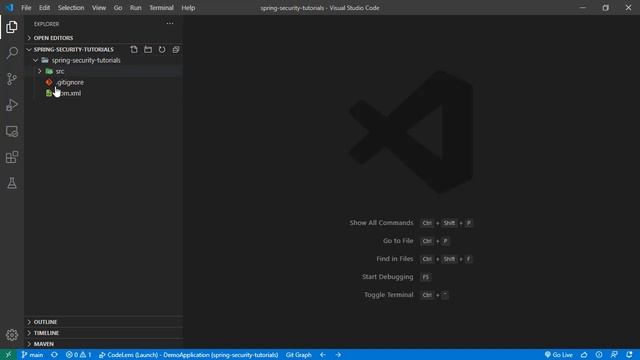
Task: Open the Go menu
Action: (118, 8)
